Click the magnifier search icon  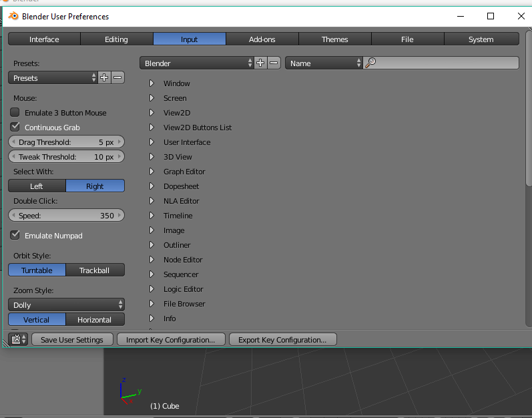[370, 63]
